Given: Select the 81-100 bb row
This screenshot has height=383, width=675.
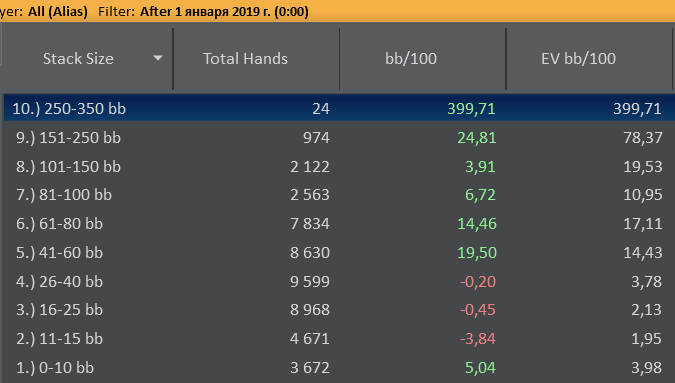Looking at the screenshot, I should (x=339, y=195).
